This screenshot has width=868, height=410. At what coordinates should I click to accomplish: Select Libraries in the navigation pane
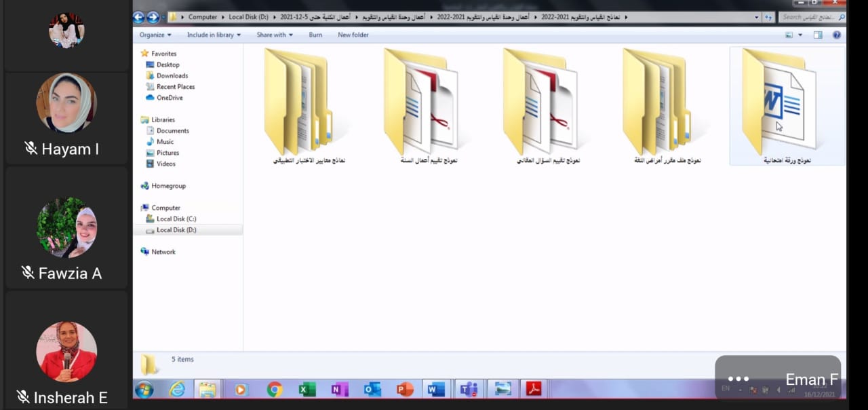(x=163, y=119)
